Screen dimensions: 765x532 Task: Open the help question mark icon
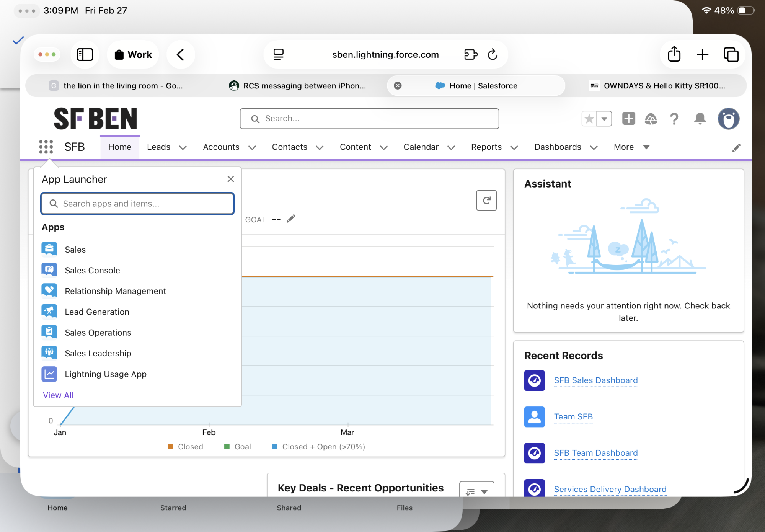[674, 119]
